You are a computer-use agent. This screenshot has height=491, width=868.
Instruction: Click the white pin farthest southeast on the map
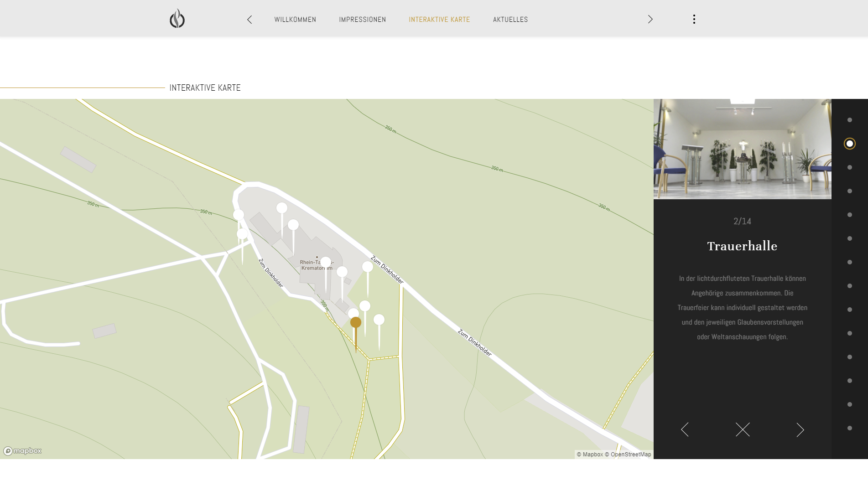pos(379,320)
